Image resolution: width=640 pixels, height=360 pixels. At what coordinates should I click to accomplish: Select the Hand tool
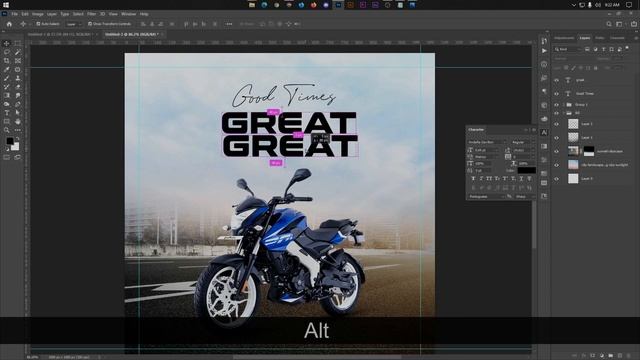tap(18, 122)
